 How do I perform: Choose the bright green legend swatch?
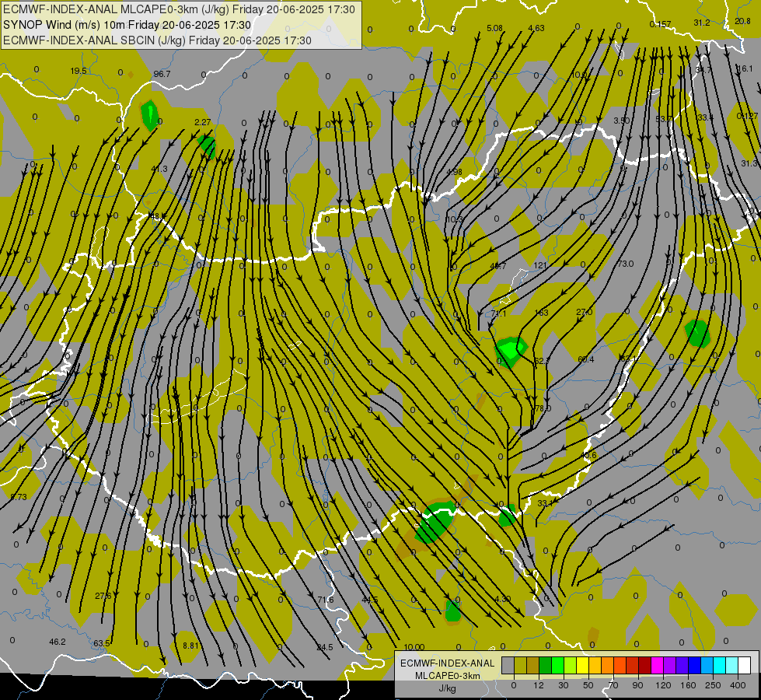pos(557,665)
